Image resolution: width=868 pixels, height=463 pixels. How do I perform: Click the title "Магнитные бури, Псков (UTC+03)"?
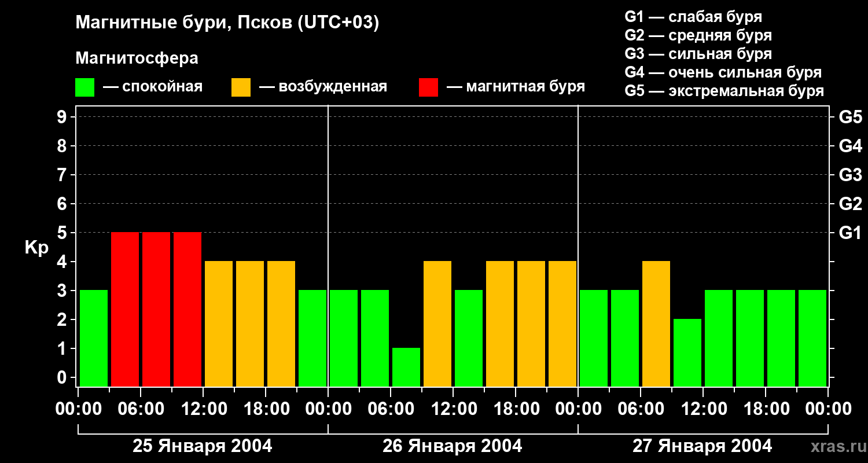(227, 23)
